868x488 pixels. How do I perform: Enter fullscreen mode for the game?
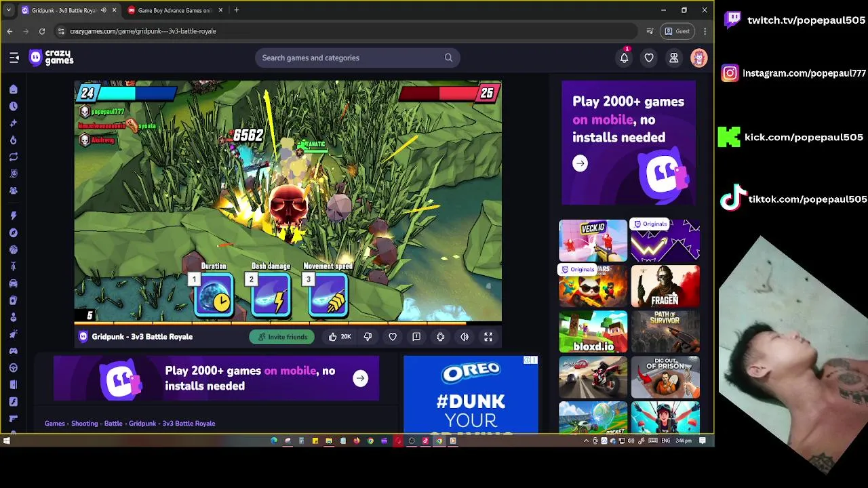[x=488, y=337]
